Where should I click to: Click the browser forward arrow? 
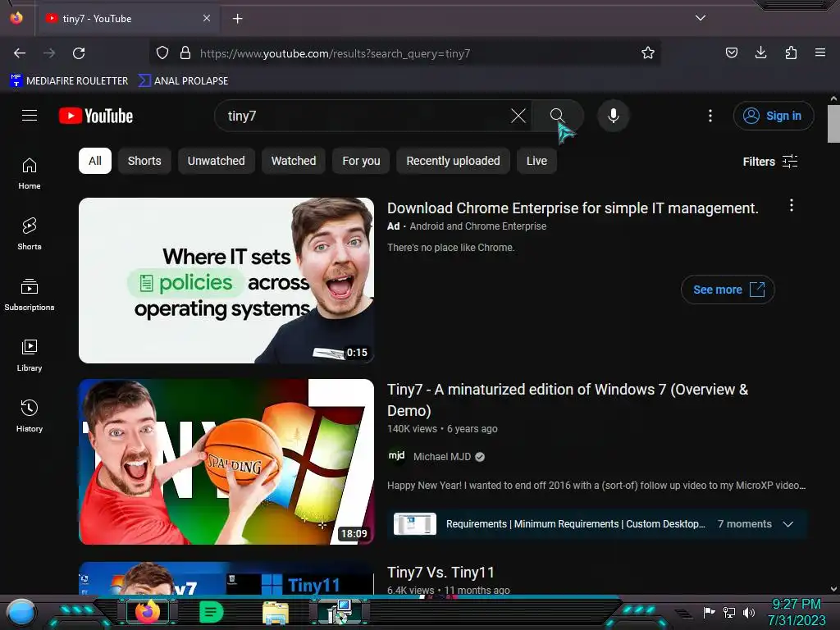[x=49, y=53]
